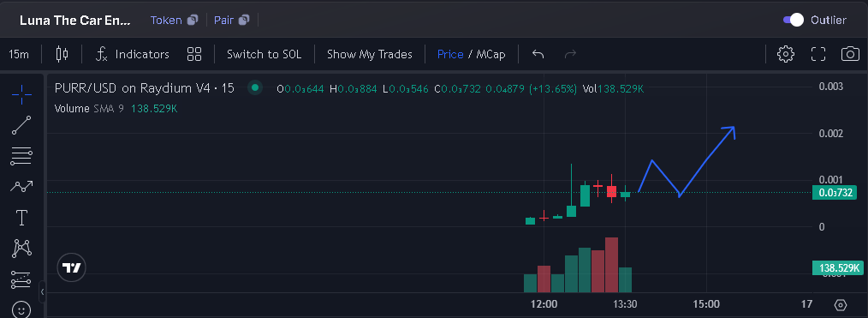Open the chart layout grid selector
Image resolution: width=868 pixels, height=318 pixels.
tap(194, 54)
